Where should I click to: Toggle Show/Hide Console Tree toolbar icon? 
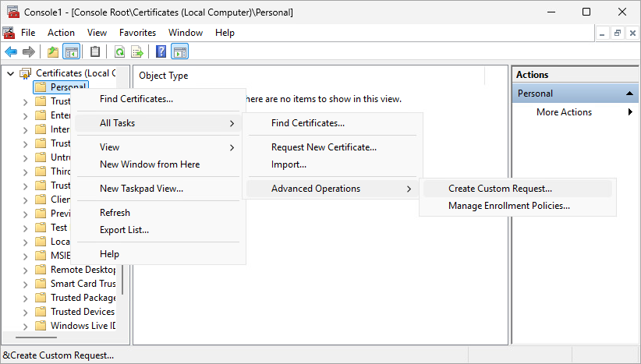[x=71, y=52]
